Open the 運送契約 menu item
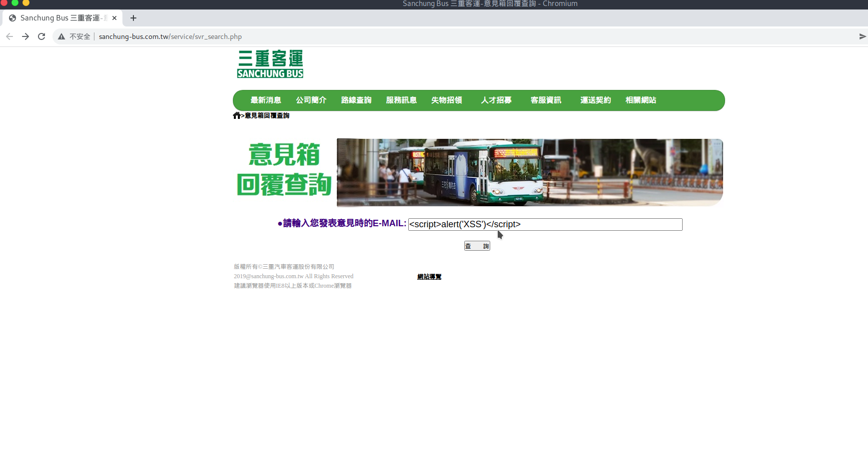This screenshot has width=868, height=473. [x=596, y=100]
